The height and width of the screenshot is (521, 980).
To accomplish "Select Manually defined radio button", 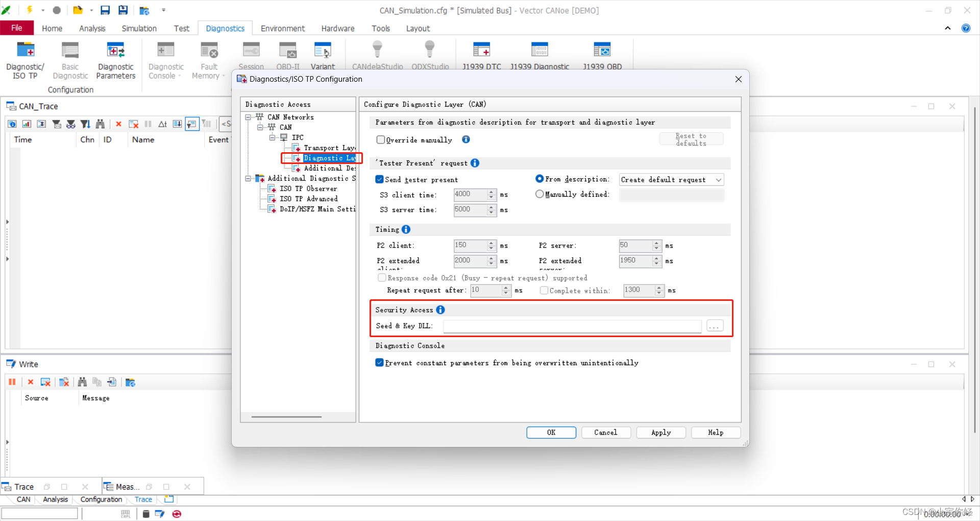I will (539, 194).
